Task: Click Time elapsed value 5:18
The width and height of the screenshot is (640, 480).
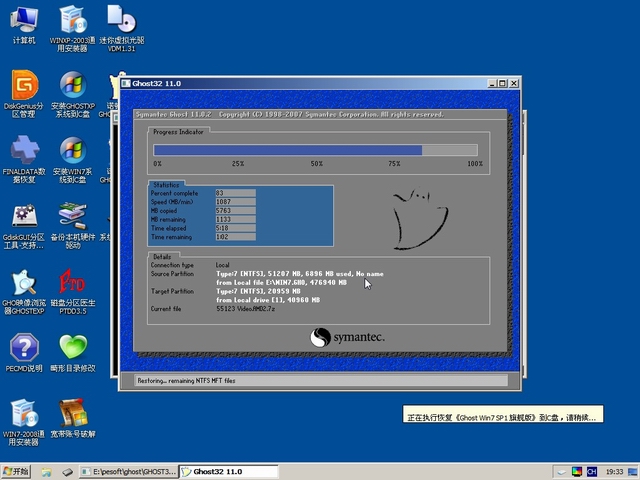Action: click(236, 228)
